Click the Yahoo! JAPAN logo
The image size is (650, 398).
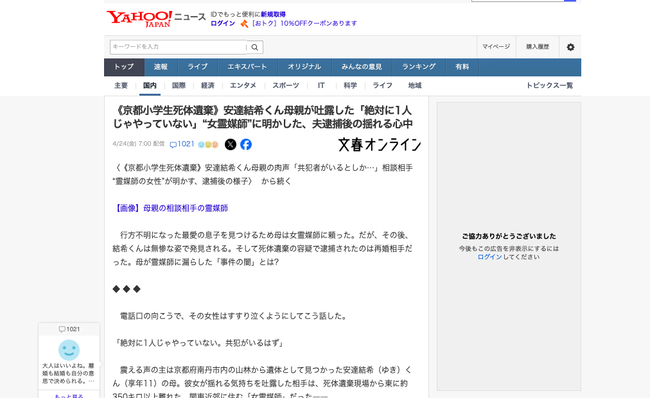(139, 19)
